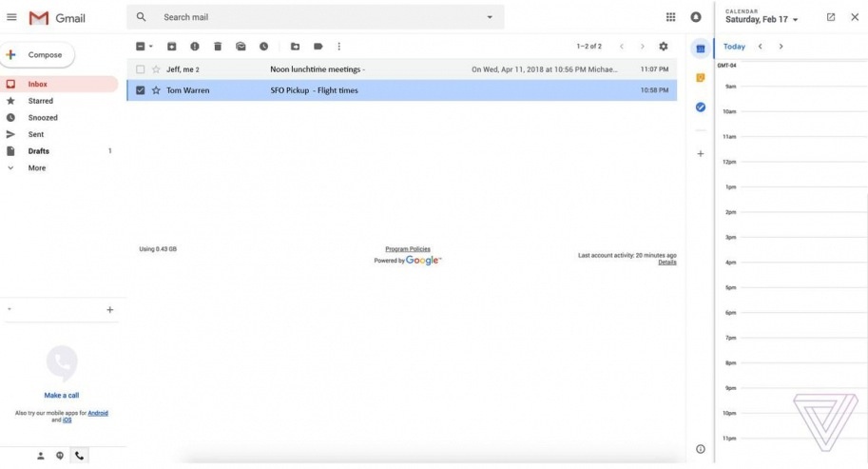Open Calendar in a new tab
This screenshot has width=868, height=469.
point(830,17)
